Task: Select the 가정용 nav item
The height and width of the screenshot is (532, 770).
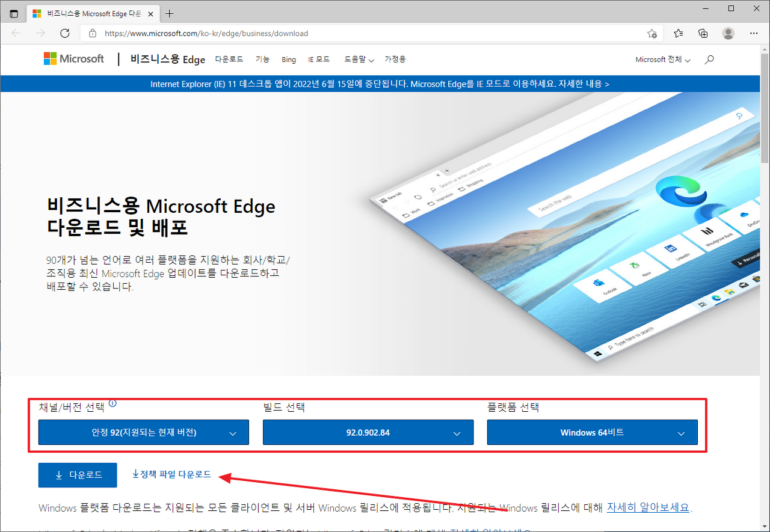Action: [395, 60]
